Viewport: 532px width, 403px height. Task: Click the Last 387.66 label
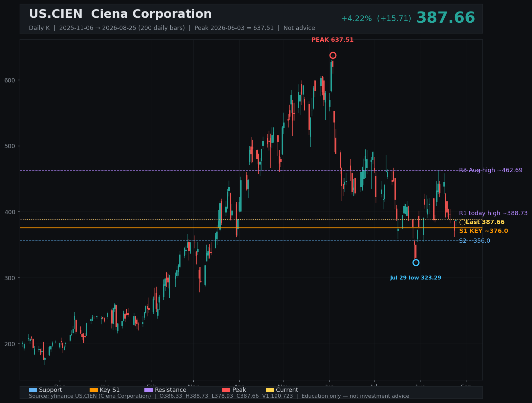click(x=485, y=222)
